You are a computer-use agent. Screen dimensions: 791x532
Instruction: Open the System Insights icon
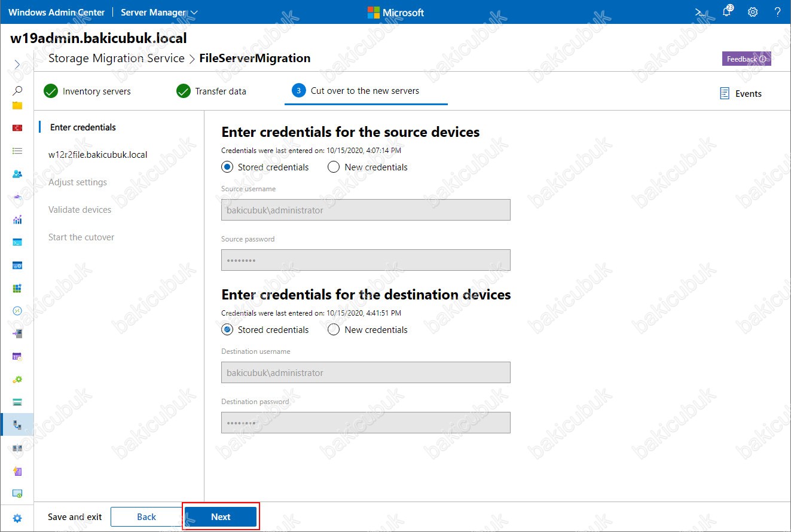click(x=17, y=470)
